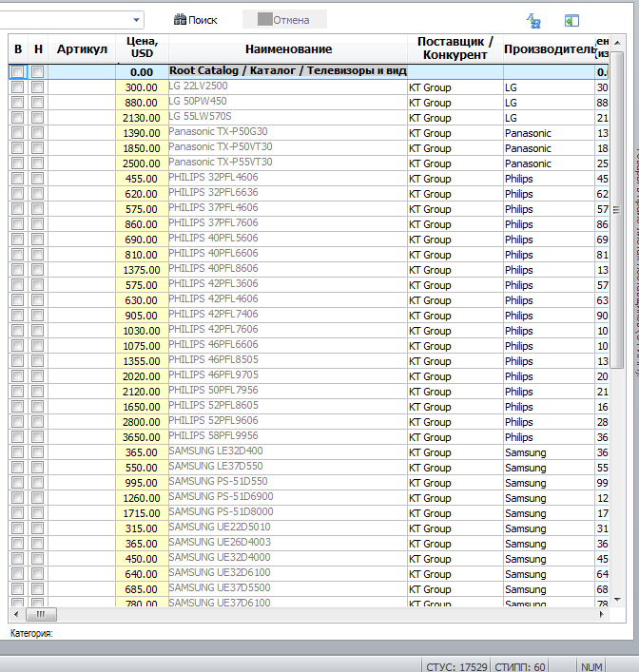Click the 315.00 price cell
Viewport: 639px width, 672px height.
[142, 528]
